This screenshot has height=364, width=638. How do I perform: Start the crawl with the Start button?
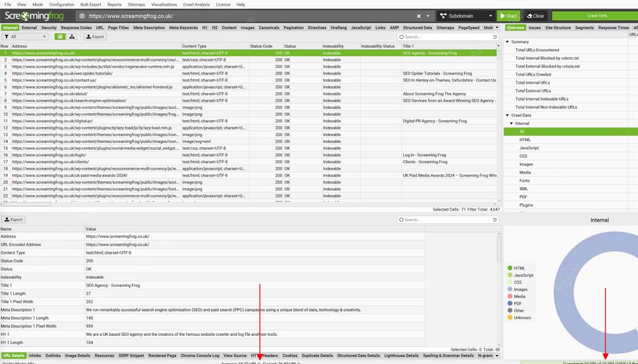point(508,16)
